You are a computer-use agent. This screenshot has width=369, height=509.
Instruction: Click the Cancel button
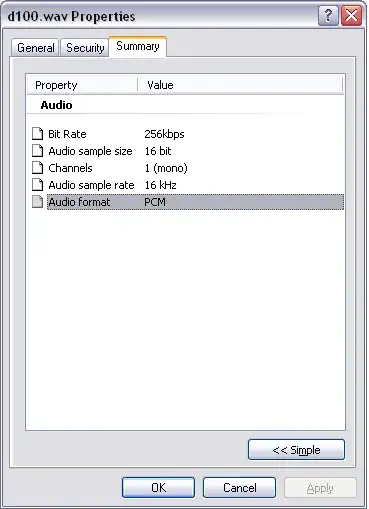pos(239,488)
